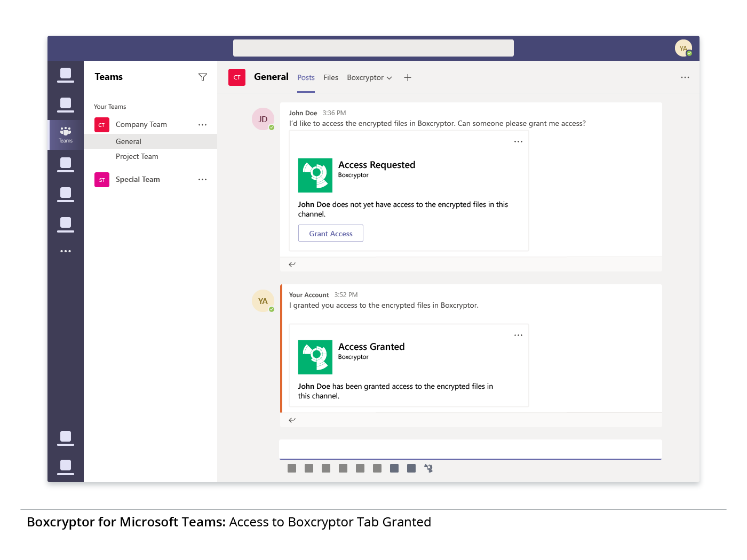Click the 3:52 PM message timestamp
The width and height of the screenshot is (747, 560).
tap(346, 295)
